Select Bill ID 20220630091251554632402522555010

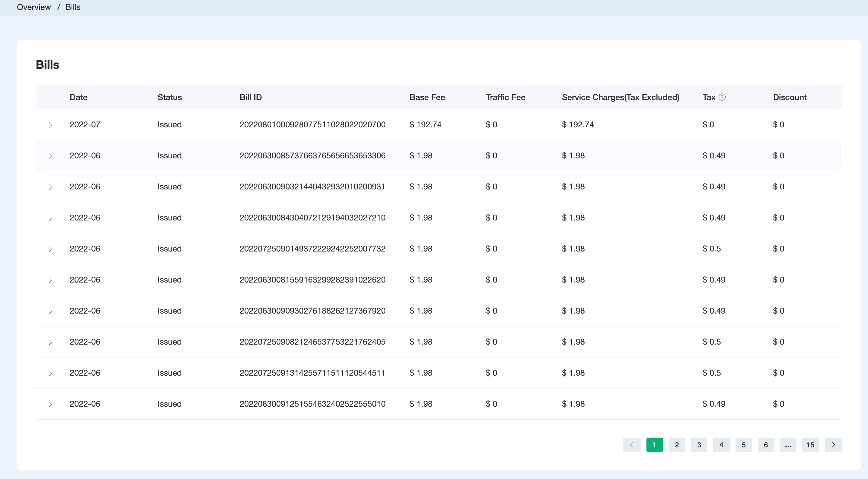tap(312, 403)
